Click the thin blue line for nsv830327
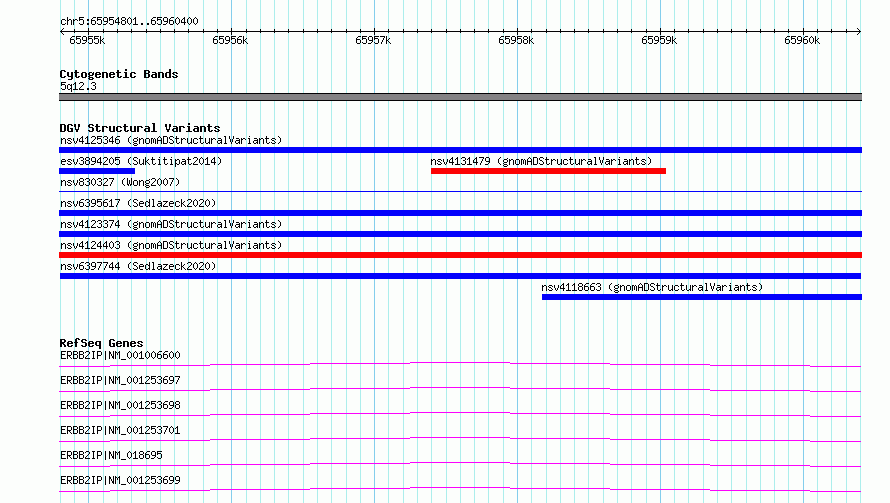The height and width of the screenshot is (503, 890). (x=460, y=192)
